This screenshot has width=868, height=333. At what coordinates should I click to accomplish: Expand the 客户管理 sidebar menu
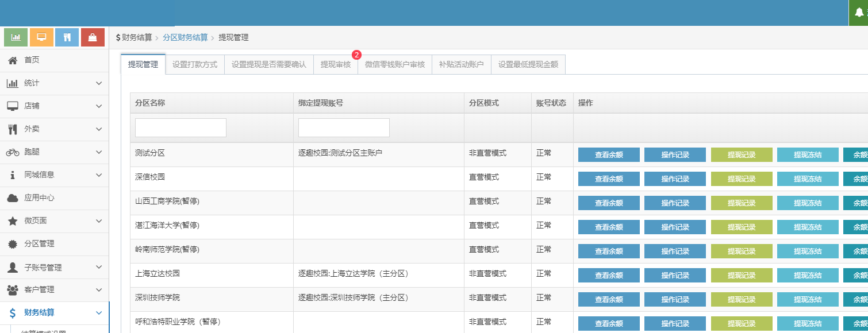(99, 290)
